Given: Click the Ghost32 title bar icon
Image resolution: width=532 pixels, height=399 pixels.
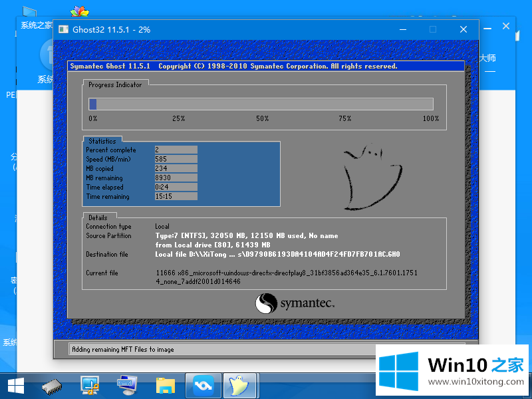Looking at the screenshot, I should [x=63, y=29].
